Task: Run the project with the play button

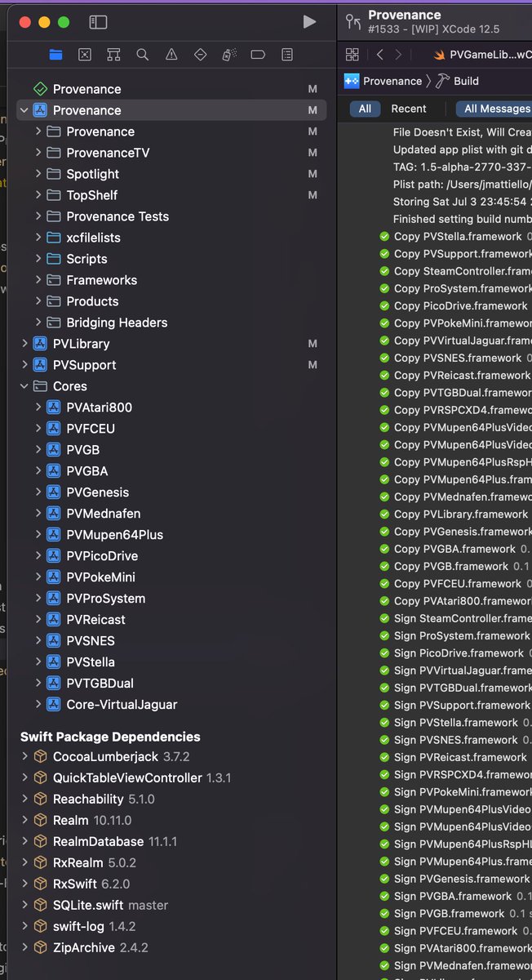Action: (309, 22)
